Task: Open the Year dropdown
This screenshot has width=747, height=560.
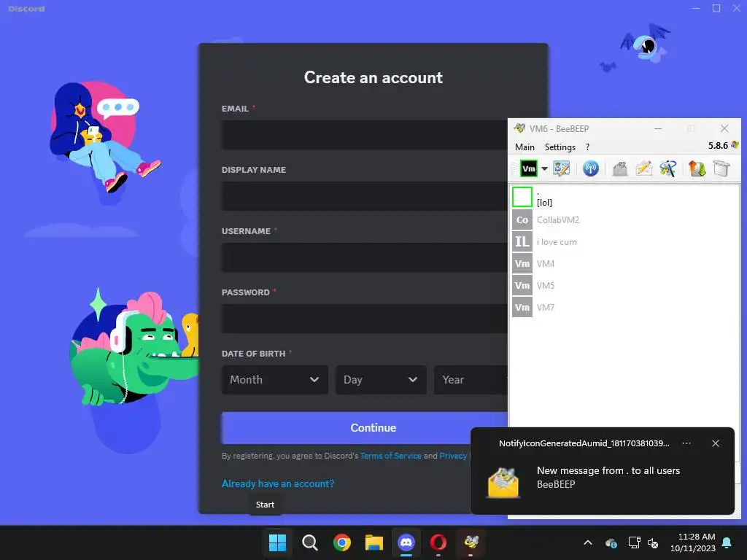Action: [471, 379]
